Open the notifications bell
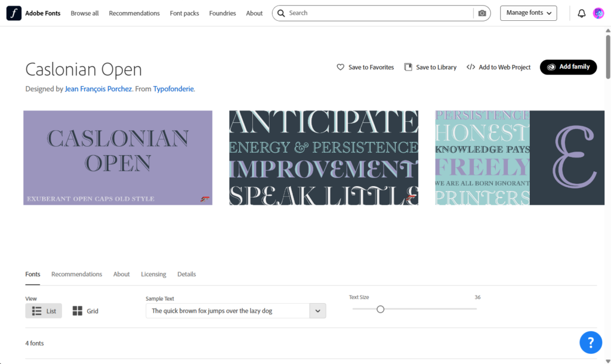This screenshot has height=364, width=611. (581, 13)
